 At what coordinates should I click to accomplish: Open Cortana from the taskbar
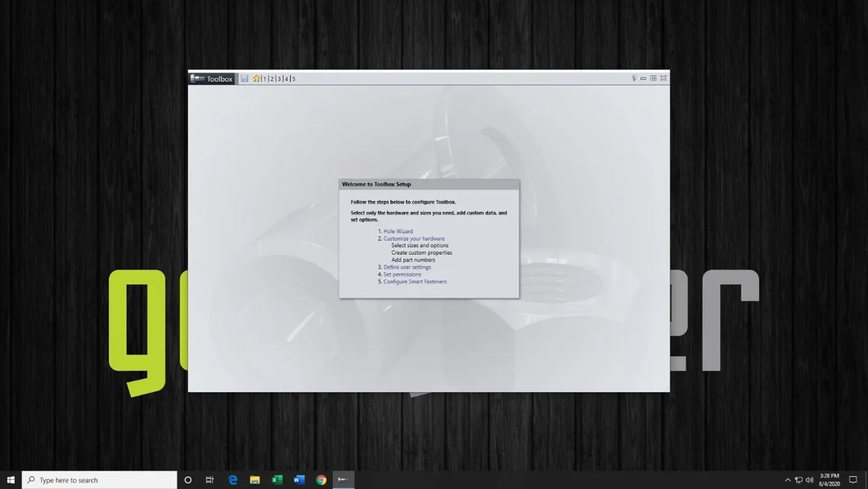click(188, 480)
